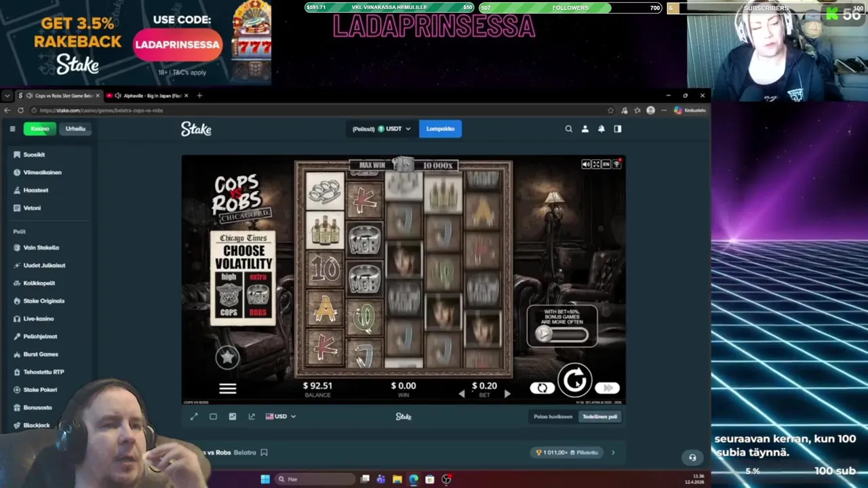The image size is (868, 488).
Task: Reload the browser page
Action: pyautogui.click(x=21, y=110)
